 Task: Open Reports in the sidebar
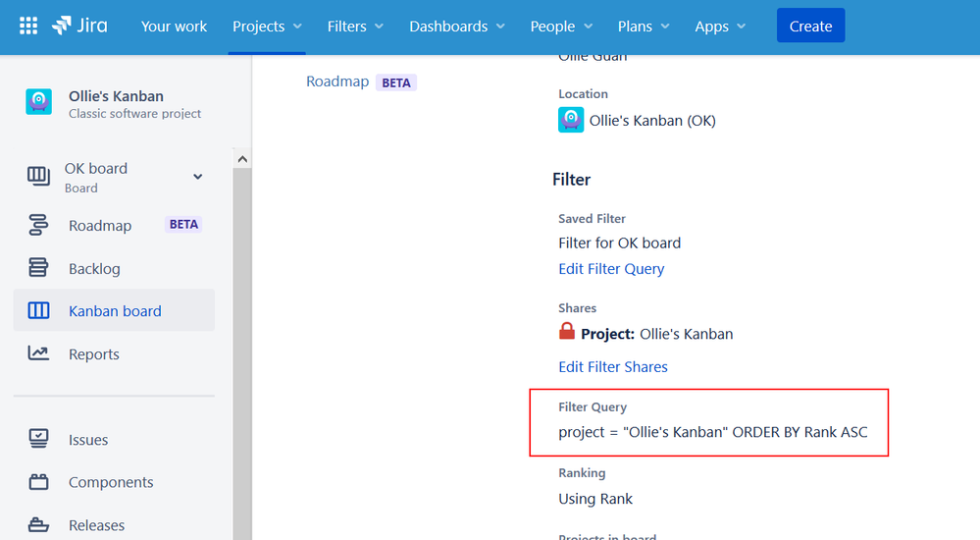pyautogui.click(x=114, y=353)
